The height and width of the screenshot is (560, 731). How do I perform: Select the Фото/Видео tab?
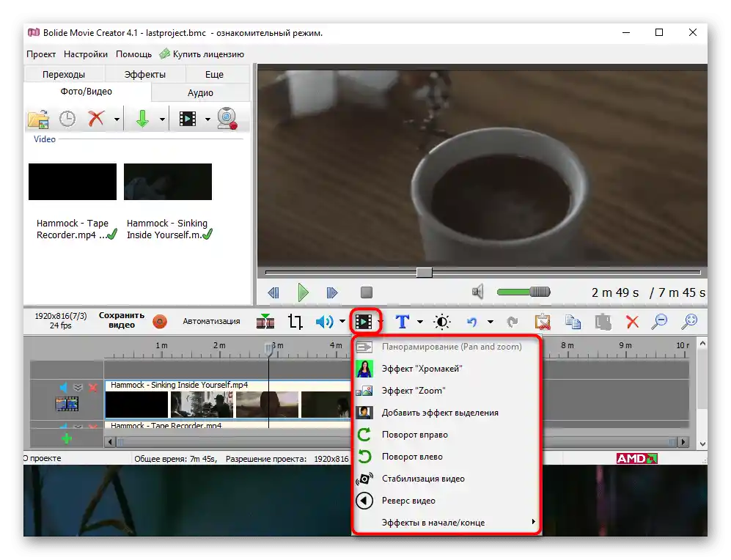87,92
